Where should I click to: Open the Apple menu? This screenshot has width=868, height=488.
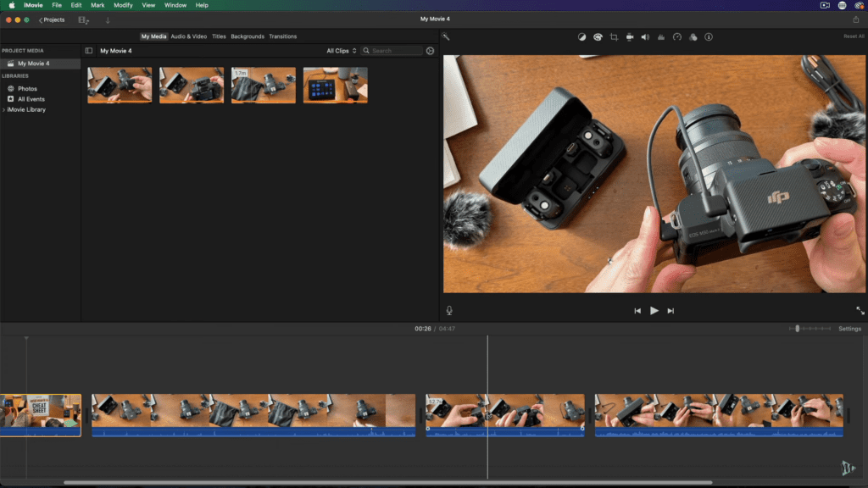click(12, 5)
